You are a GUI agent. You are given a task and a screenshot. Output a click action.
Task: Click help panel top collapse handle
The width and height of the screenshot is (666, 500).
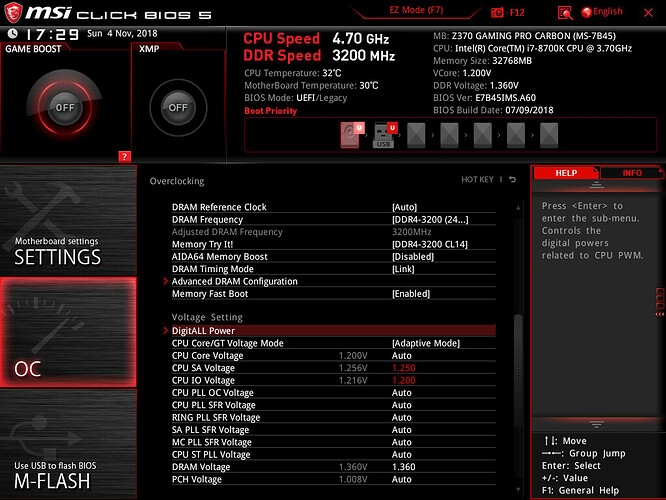596,185
